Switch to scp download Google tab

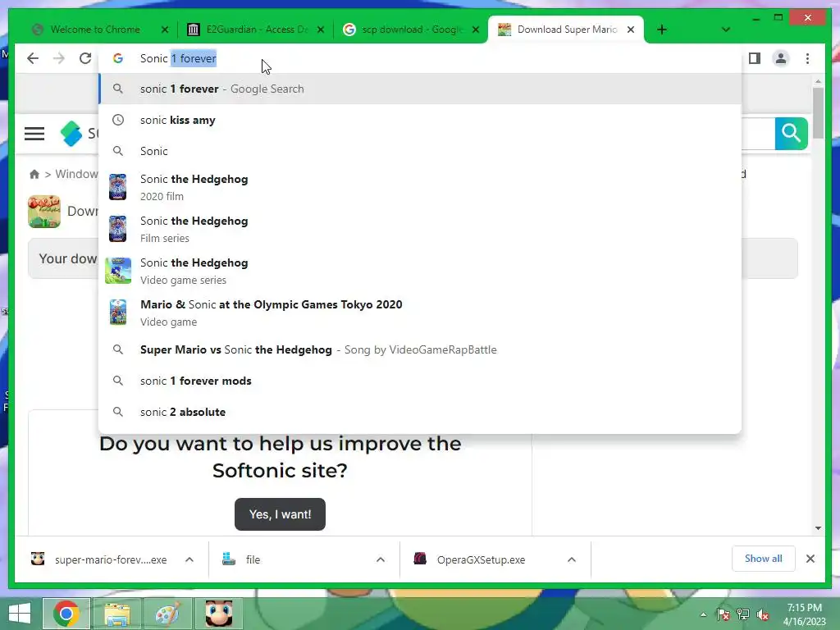tap(413, 30)
